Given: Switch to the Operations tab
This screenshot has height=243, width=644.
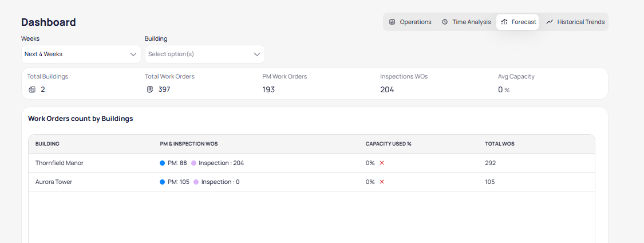Looking at the screenshot, I should tap(410, 22).
